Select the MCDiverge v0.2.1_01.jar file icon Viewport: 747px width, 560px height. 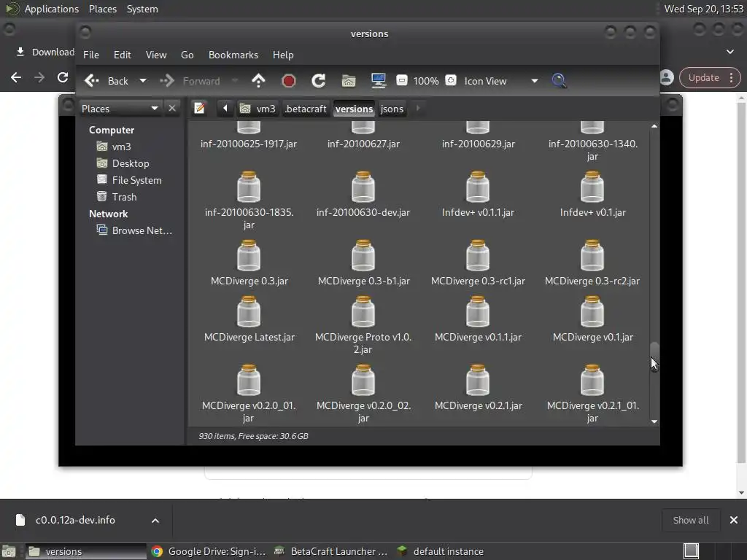click(x=592, y=381)
